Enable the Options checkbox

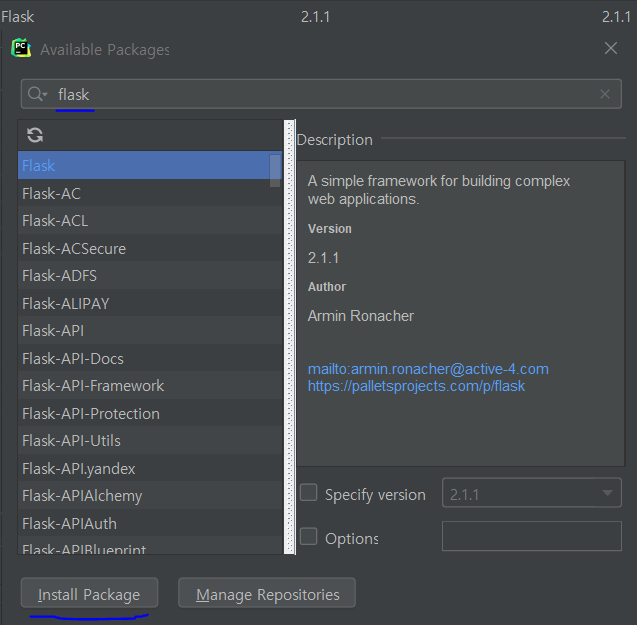(308, 536)
